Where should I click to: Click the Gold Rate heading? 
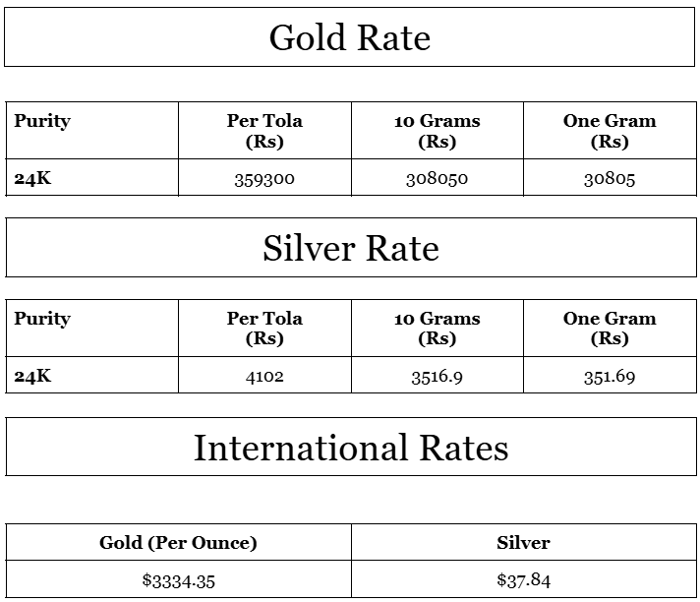coord(350,37)
